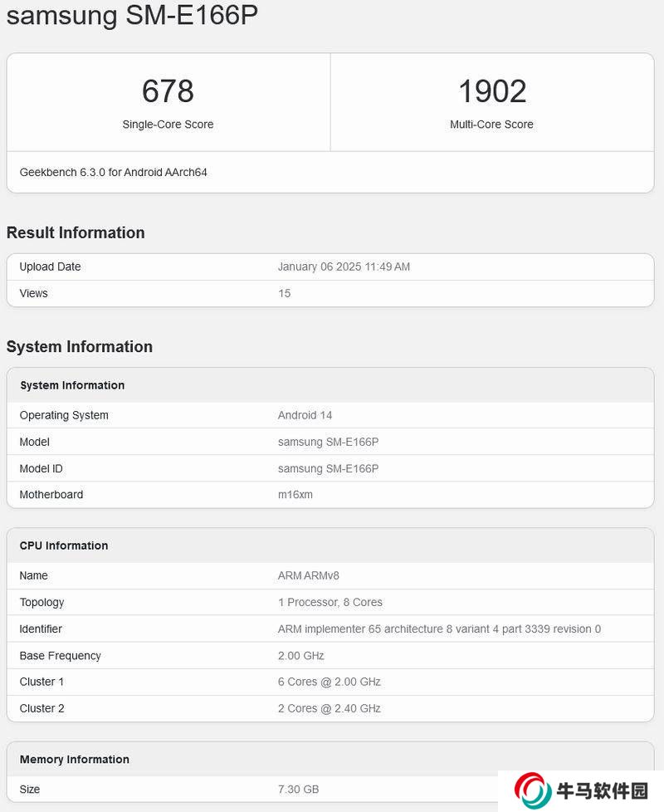Image resolution: width=664 pixels, height=812 pixels.
Task: Click the Single-Core Score label
Action: pos(168,125)
